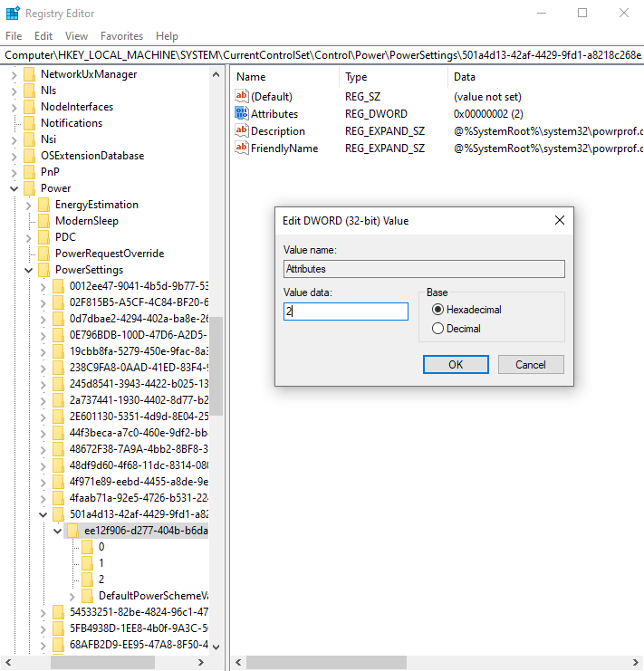Click the Value name field showing Attributes
The width and height of the screenshot is (644, 671).
tap(424, 269)
